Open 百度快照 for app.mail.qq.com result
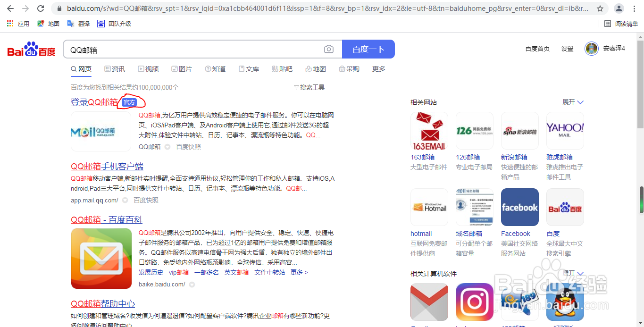This screenshot has width=644, height=327. (146, 200)
